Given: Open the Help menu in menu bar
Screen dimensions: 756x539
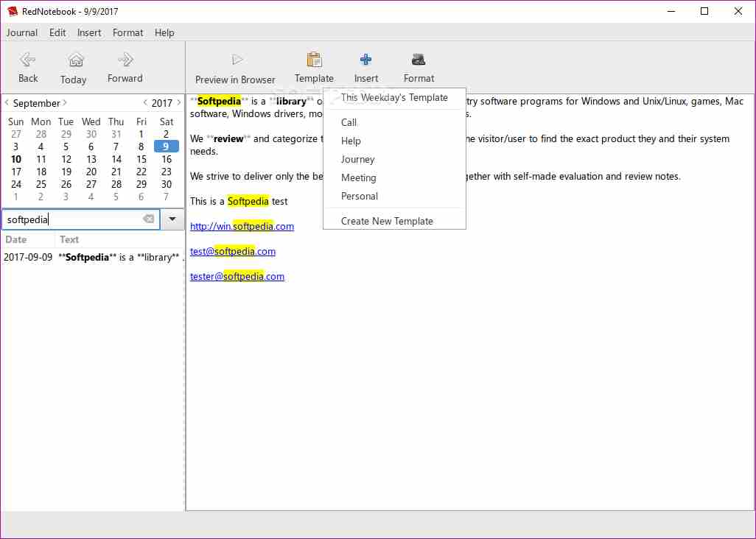Looking at the screenshot, I should pos(164,32).
